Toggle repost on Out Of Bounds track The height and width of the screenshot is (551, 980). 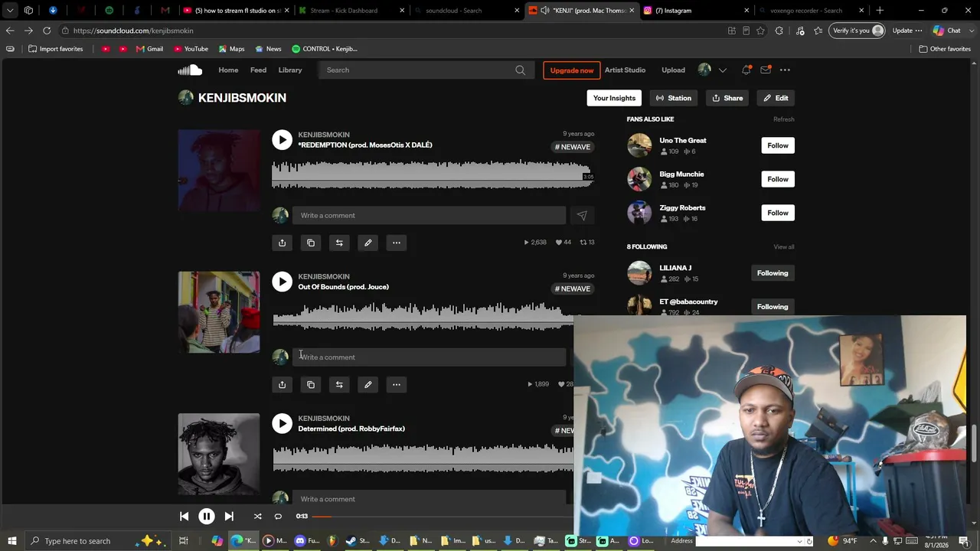tap(339, 384)
